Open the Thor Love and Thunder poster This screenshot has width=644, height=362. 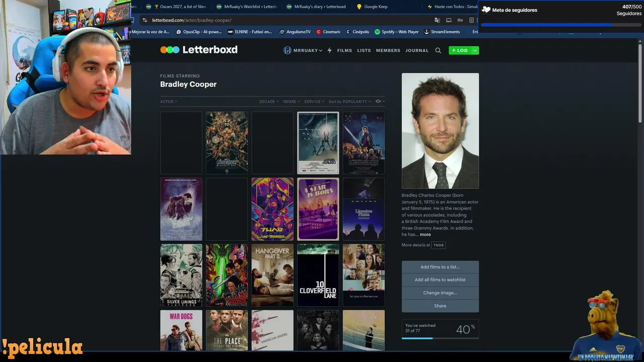272,209
